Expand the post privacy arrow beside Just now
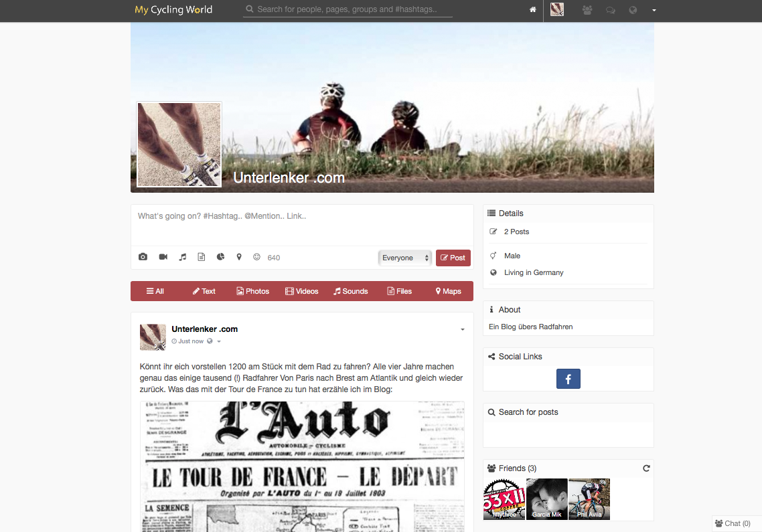The height and width of the screenshot is (532, 762). (219, 341)
